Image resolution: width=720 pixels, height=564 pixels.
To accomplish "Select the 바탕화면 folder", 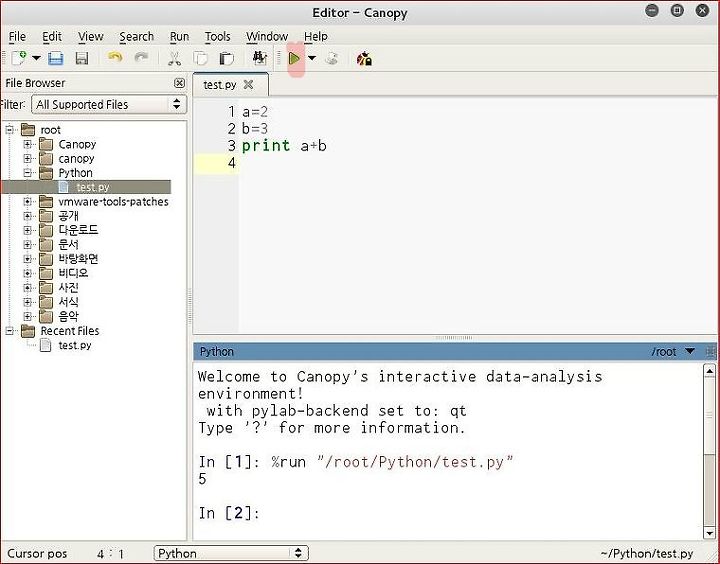I will [x=78, y=259].
